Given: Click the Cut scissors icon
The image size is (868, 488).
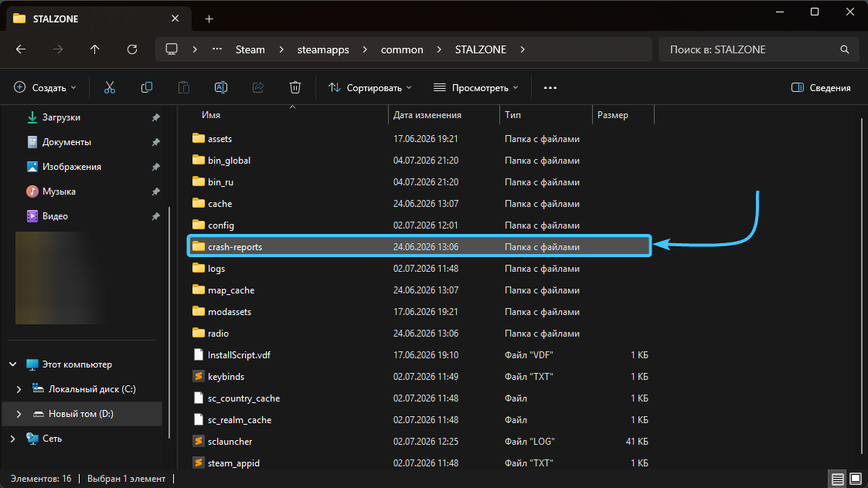Looking at the screenshot, I should [x=110, y=87].
